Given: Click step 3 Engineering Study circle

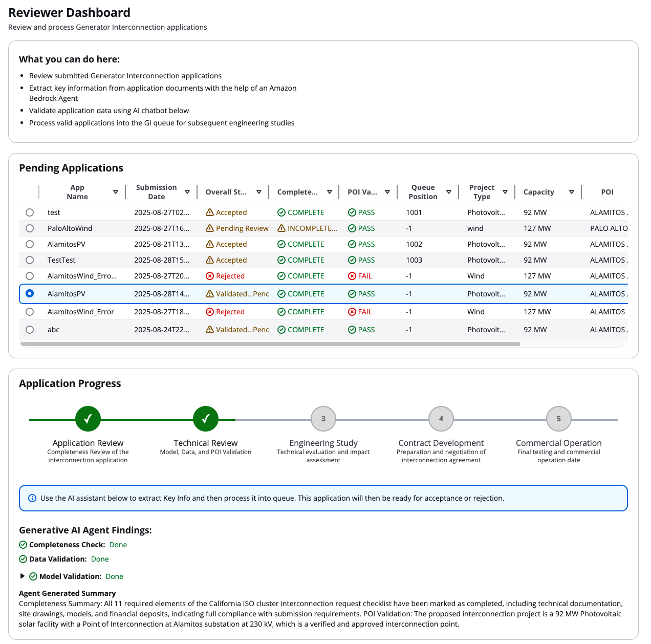Looking at the screenshot, I should tap(323, 419).
